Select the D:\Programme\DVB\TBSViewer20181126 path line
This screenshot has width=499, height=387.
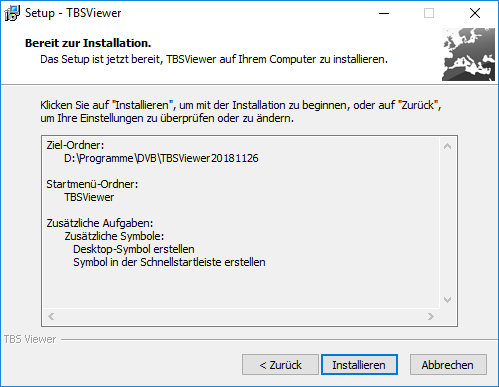tap(161, 158)
